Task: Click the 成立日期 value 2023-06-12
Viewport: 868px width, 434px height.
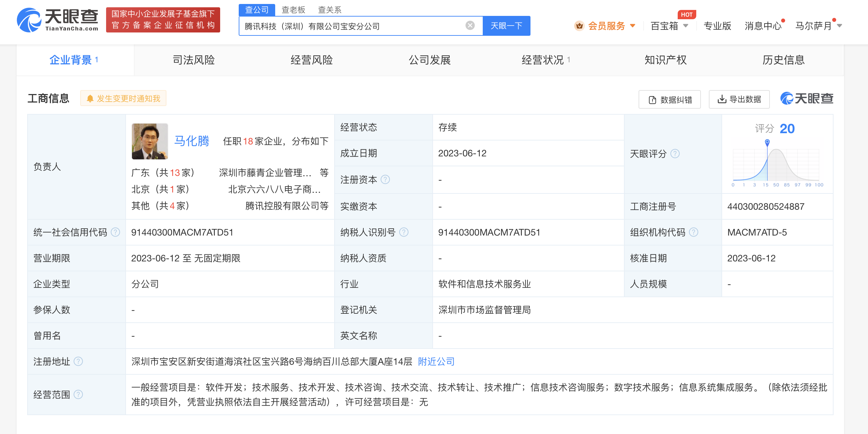Action: point(462,153)
